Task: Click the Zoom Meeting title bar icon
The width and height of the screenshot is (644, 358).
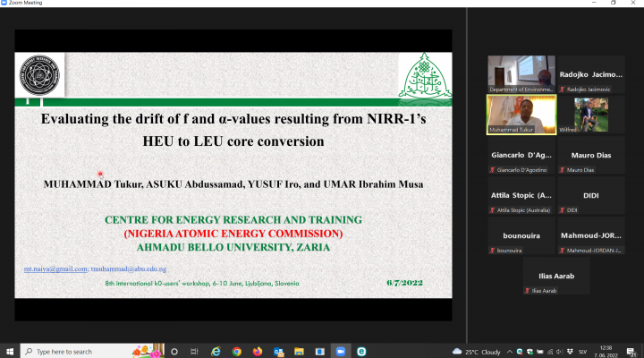Action: point(4,3)
